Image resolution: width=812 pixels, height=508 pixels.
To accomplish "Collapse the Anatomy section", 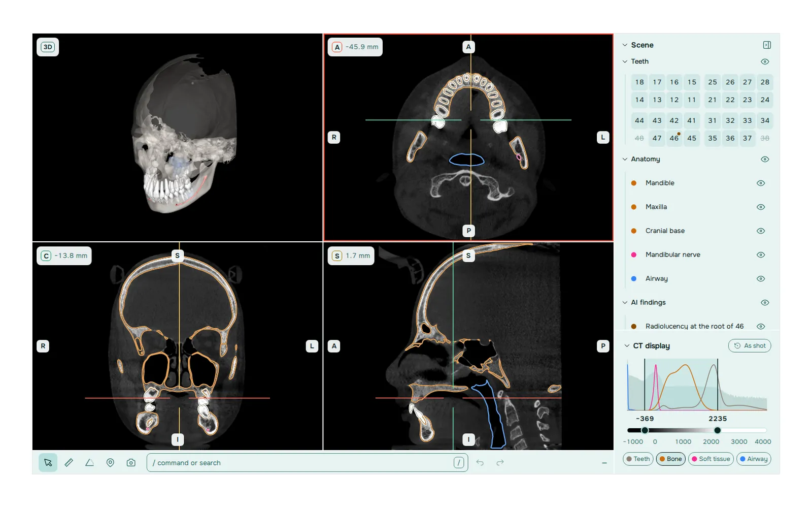I will pyautogui.click(x=625, y=160).
